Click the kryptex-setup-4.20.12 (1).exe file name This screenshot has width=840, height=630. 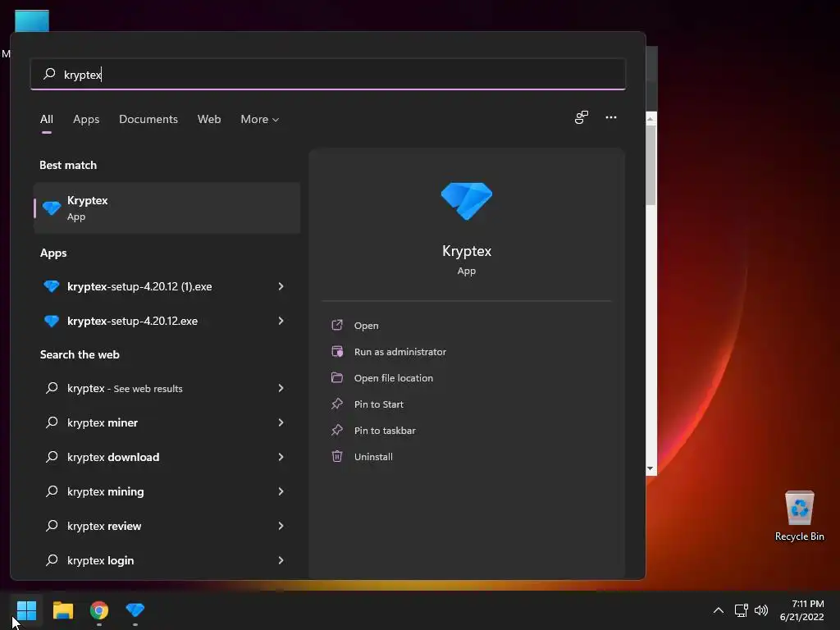coord(139,286)
